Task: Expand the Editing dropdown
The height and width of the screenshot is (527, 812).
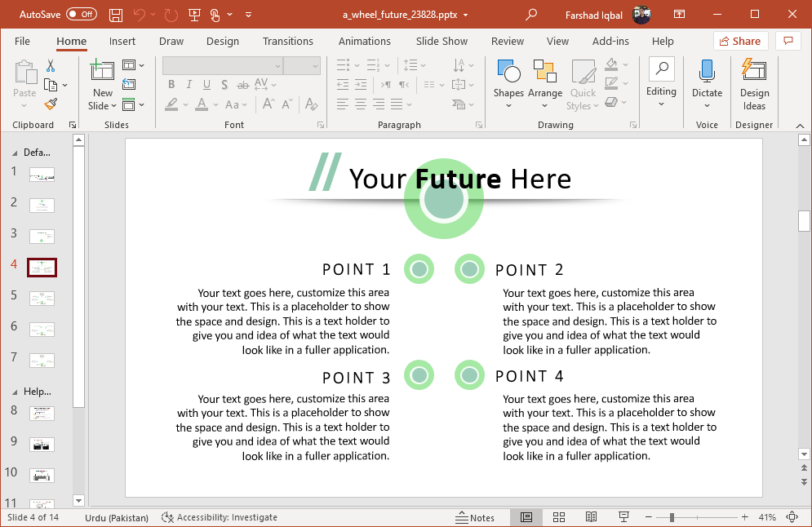Action: click(661, 83)
